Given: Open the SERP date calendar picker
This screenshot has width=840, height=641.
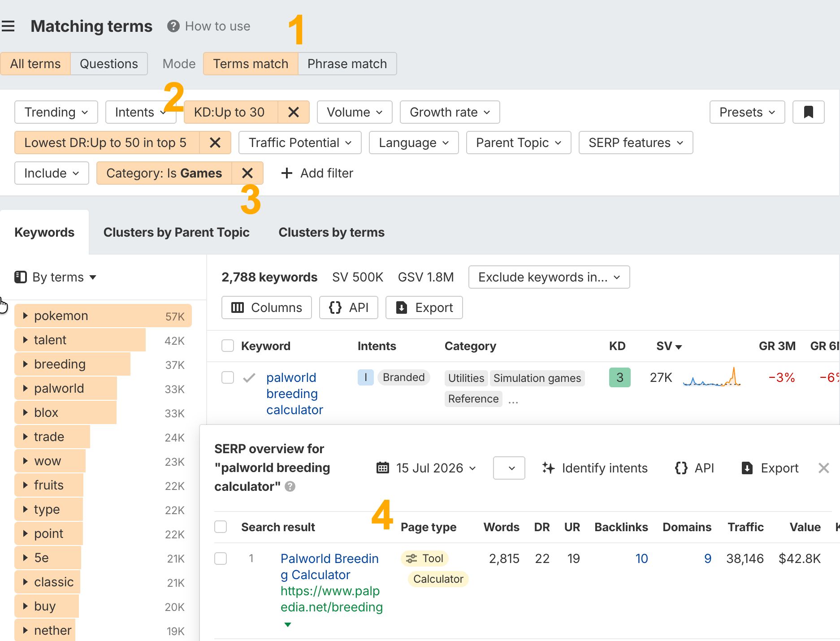Looking at the screenshot, I should (x=426, y=468).
